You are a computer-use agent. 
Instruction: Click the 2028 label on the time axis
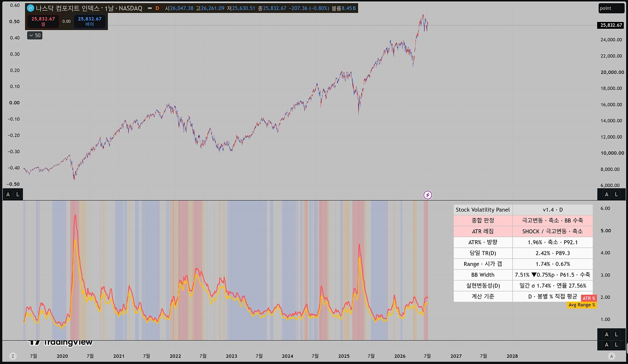(x=512, y=356)
